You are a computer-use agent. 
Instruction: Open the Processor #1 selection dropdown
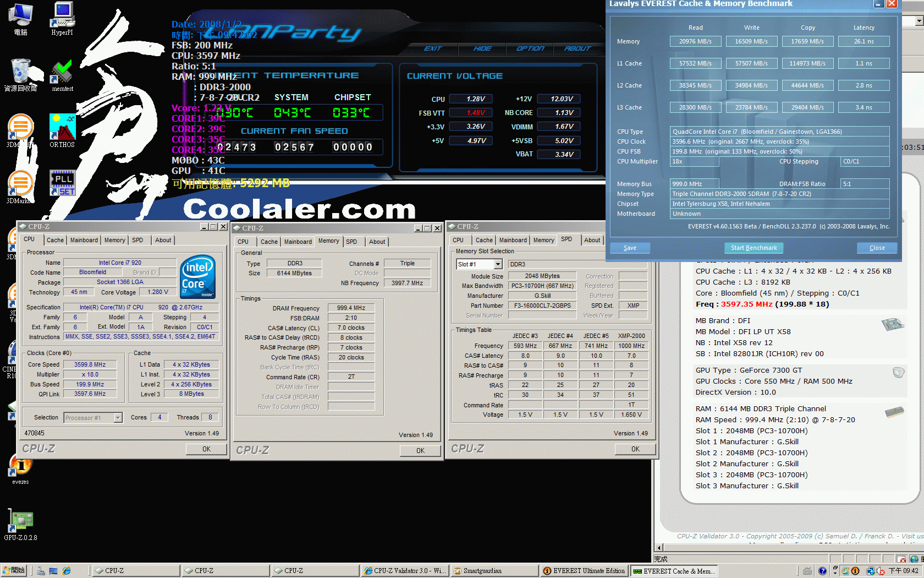(x=118, y=418)
